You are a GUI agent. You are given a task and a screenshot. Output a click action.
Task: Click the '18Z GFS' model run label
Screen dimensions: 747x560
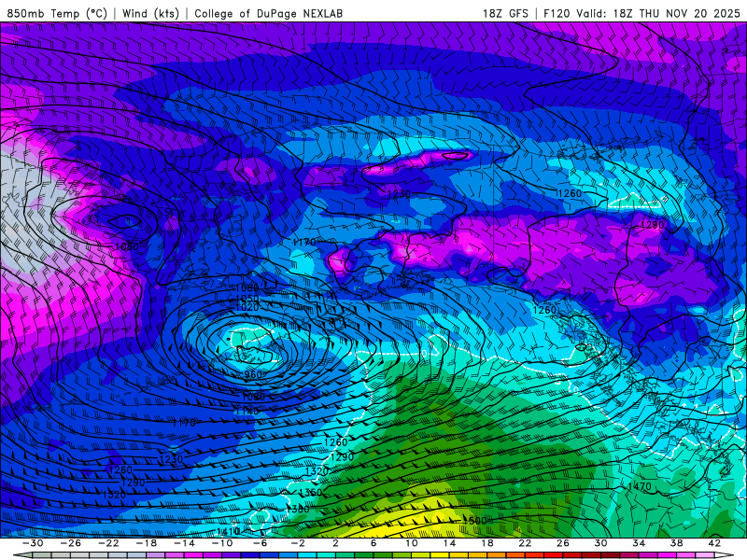(x=505, y=13)
